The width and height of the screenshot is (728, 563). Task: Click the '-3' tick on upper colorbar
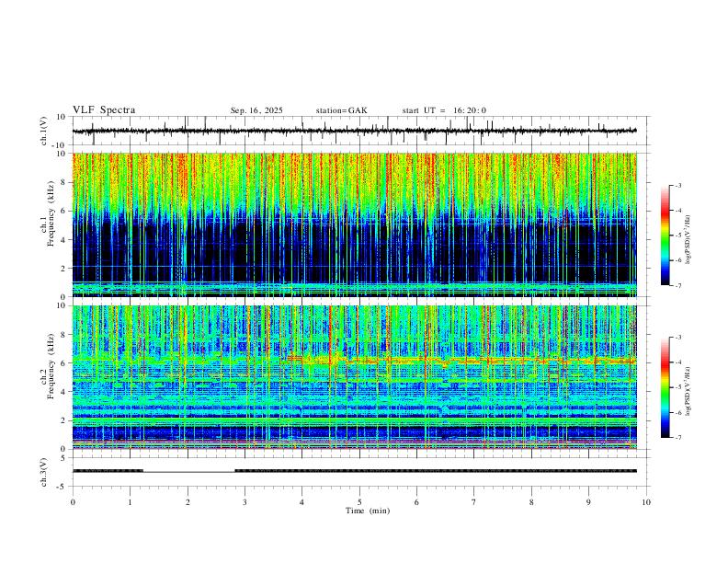click(x=678, y=185)
